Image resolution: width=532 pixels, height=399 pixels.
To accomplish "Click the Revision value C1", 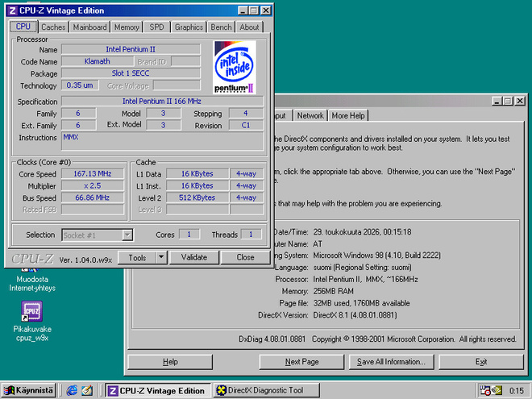I will pyautogui.click(x=246, y=125).
